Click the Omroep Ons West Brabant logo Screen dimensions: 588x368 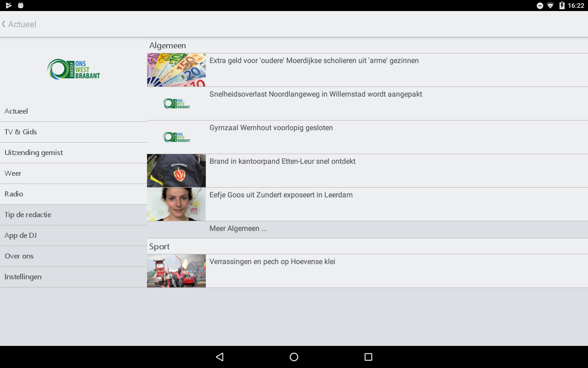point(73,69)
